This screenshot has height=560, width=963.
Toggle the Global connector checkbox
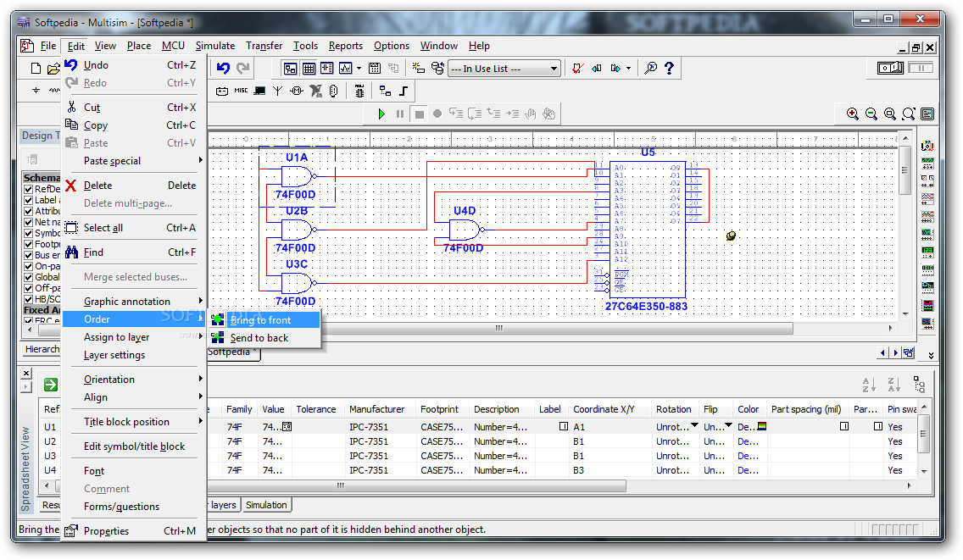(28, 278)
